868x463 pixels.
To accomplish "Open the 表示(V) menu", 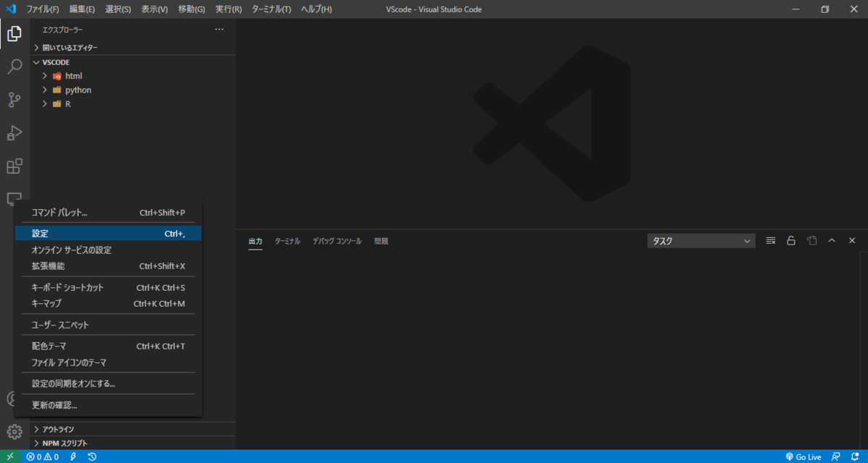I will pyautogui.click(x=154, y=9).
